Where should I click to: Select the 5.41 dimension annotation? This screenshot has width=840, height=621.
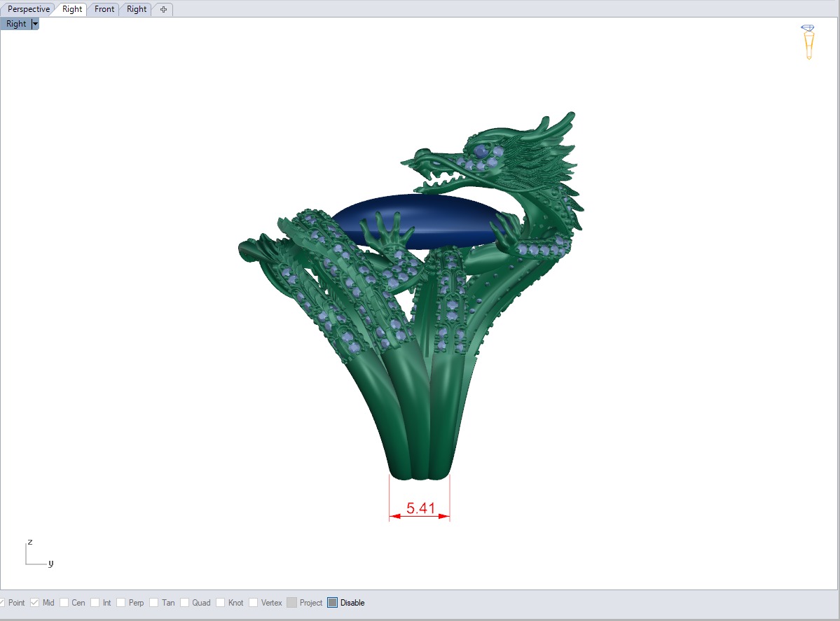(420, 508)
